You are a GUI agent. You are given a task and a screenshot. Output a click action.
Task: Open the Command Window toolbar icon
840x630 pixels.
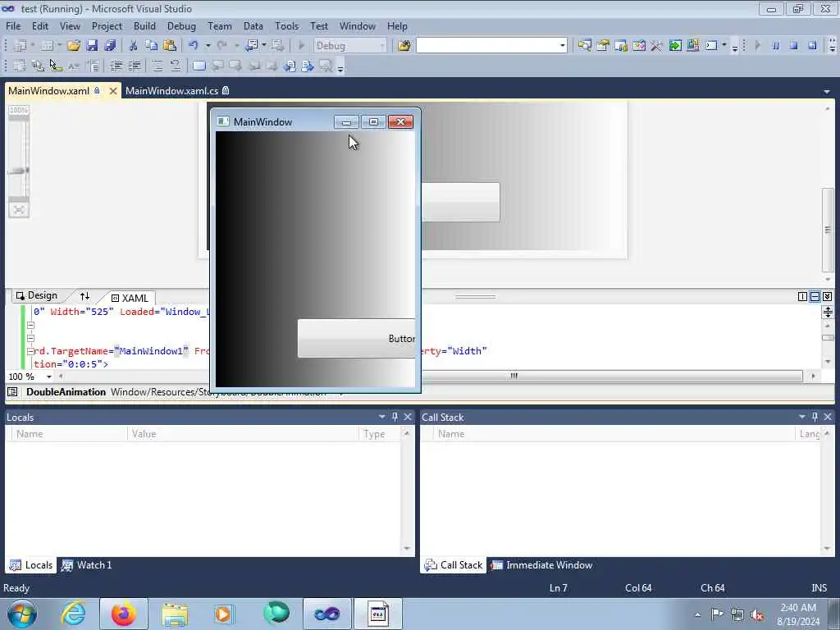711,46
